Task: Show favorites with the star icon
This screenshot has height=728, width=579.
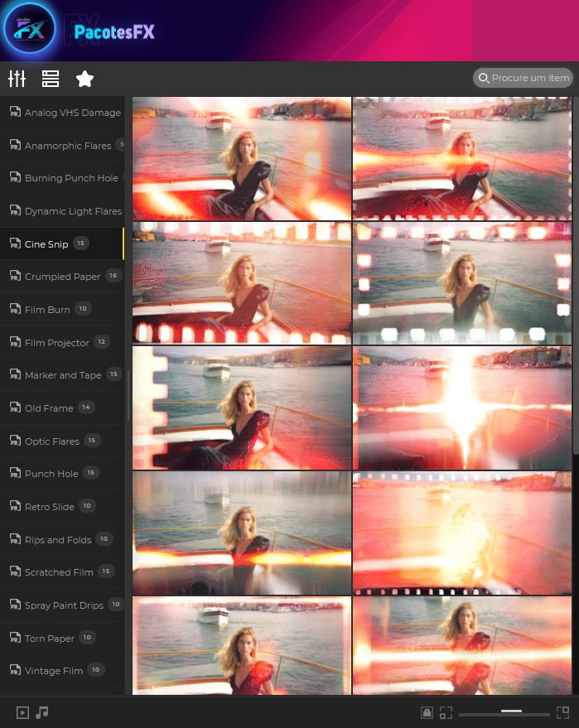Action: pyautogui.click(x=84, y=79)
